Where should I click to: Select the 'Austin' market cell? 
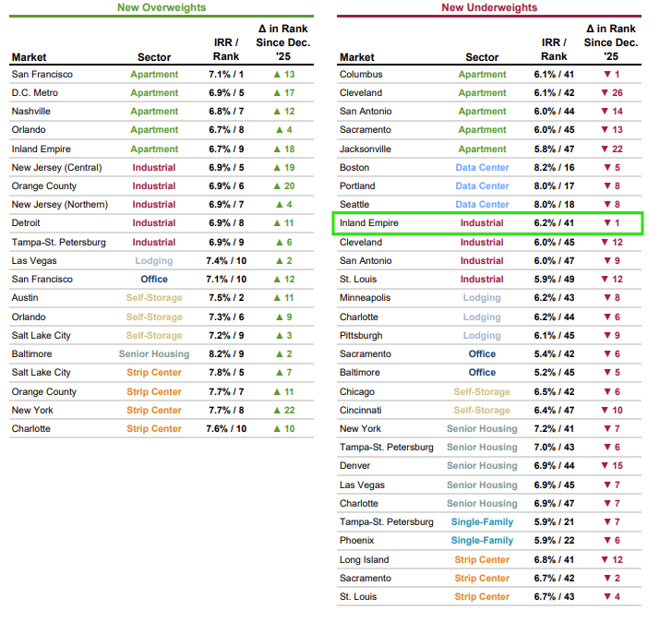25,297
